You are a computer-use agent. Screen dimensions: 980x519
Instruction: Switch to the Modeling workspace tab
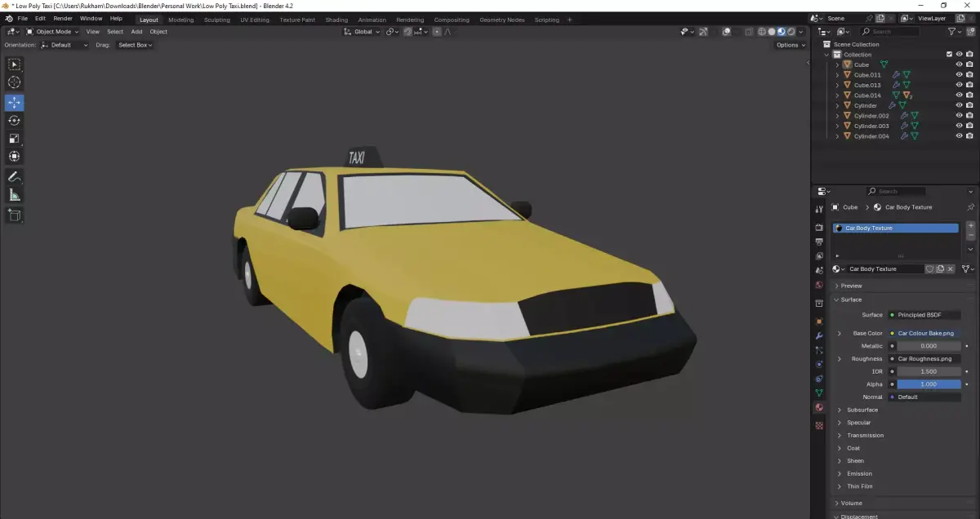181,20
